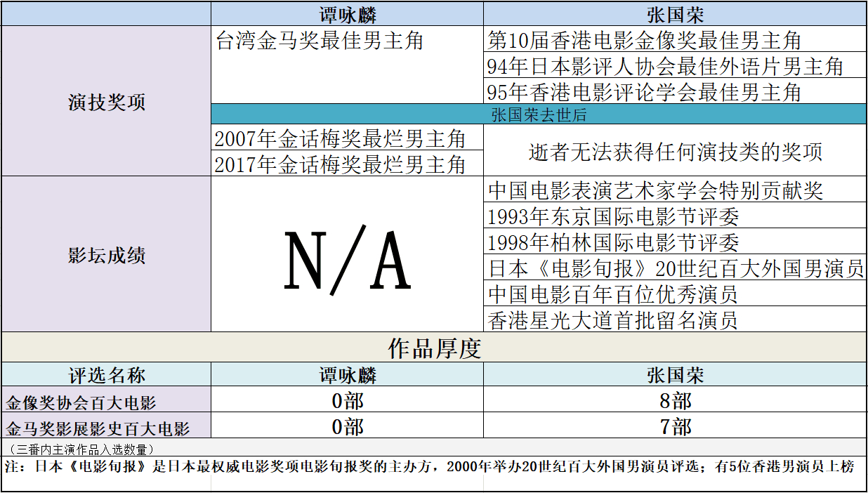Click cell 日本《电影旬报》20世纪百大外国男演员
The height and width of the screenshot is (493, 868).
tap(676, 268)
